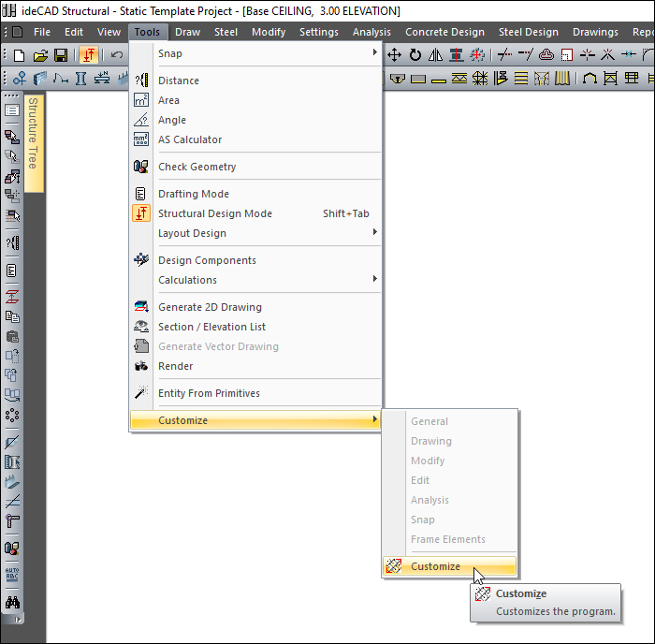Viewport: 655px width, 644px height.
Task: Click the Check Geometry menu icon
Action: 141,167
